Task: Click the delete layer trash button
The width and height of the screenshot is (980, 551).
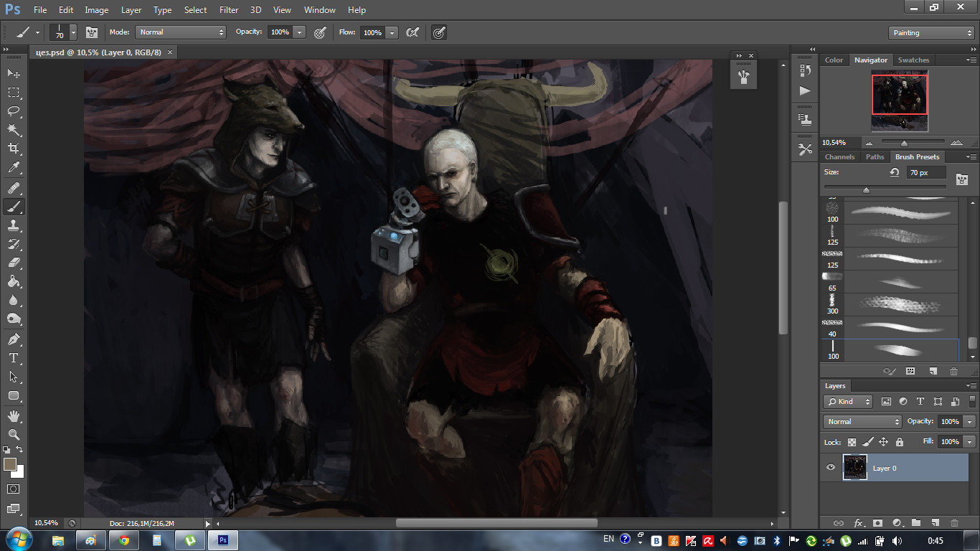Action: tap(954, 523)
